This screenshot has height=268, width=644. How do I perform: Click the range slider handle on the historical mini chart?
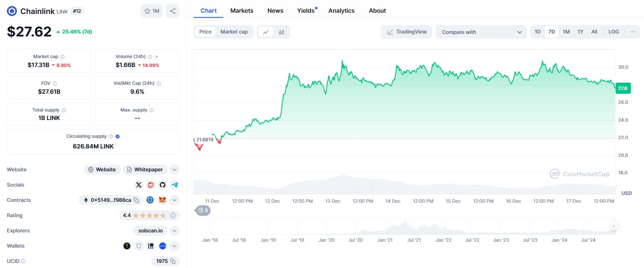[x=614, y=226]
